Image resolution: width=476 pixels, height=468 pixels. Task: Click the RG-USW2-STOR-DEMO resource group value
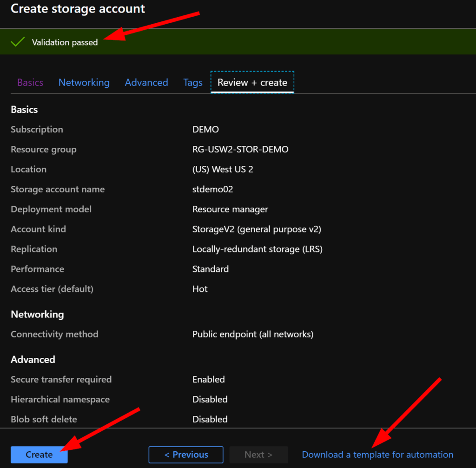pyautogui.click(x=240, y=149)
